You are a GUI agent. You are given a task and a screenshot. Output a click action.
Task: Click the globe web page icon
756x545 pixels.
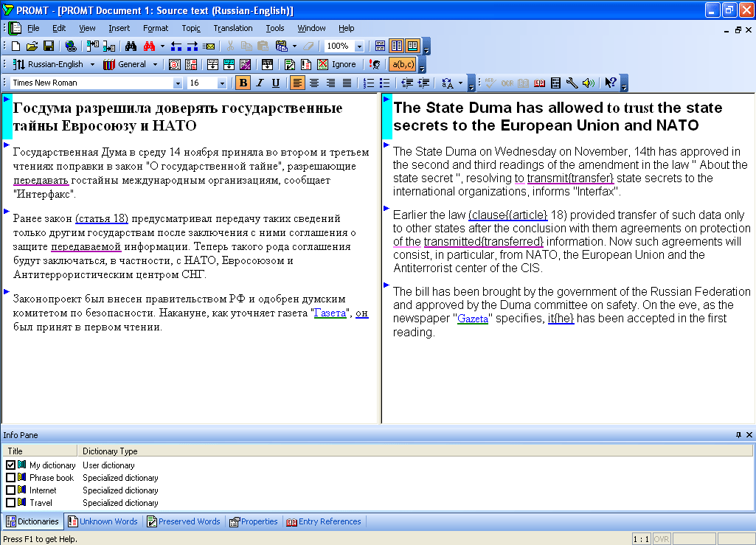(x=71, y=46)
